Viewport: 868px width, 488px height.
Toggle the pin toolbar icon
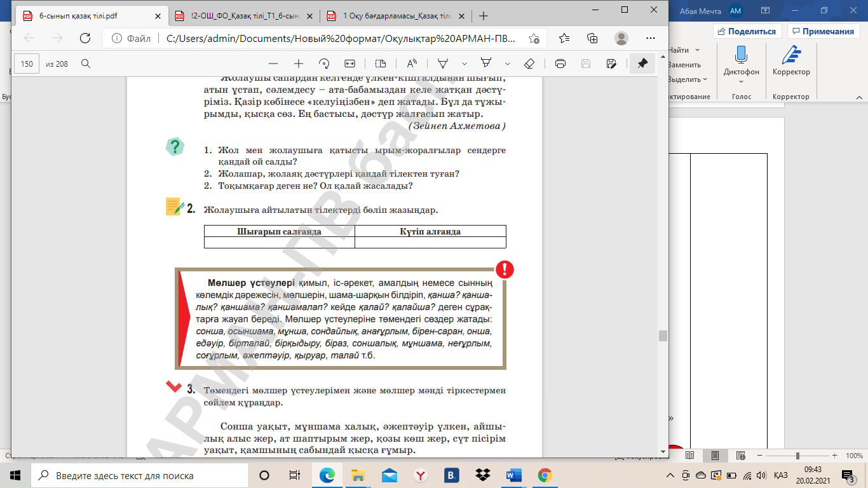(642, 64)
